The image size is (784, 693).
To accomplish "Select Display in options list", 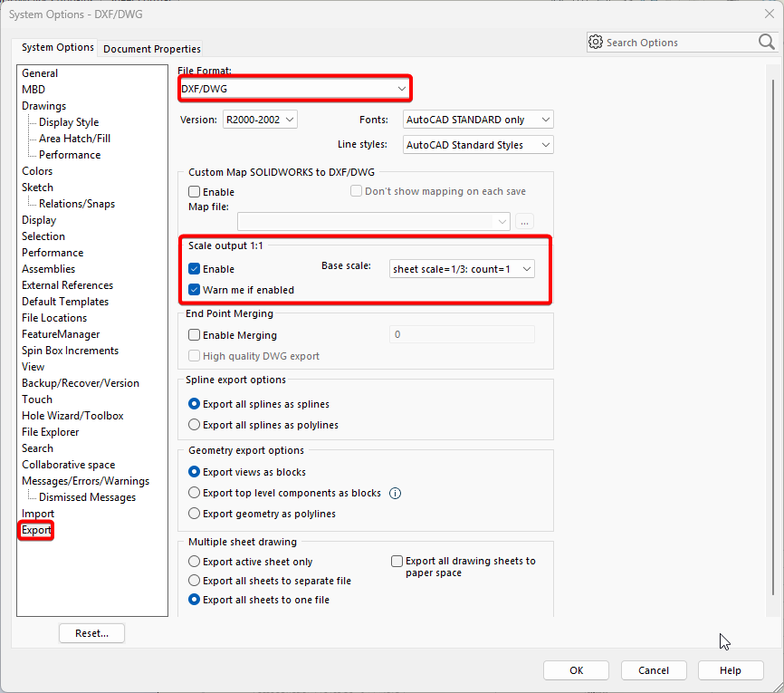I will coord(39,220).
